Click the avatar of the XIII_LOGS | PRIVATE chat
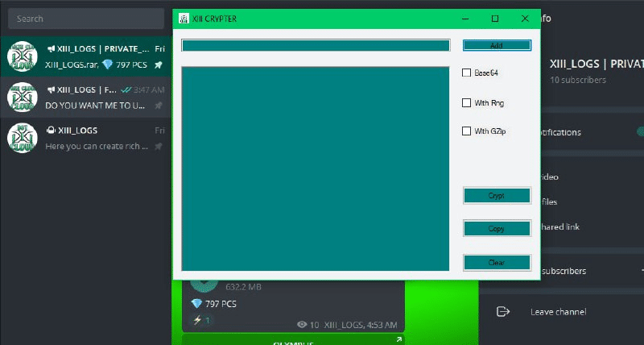Screen dimensions: 644x345 point(23,56)
